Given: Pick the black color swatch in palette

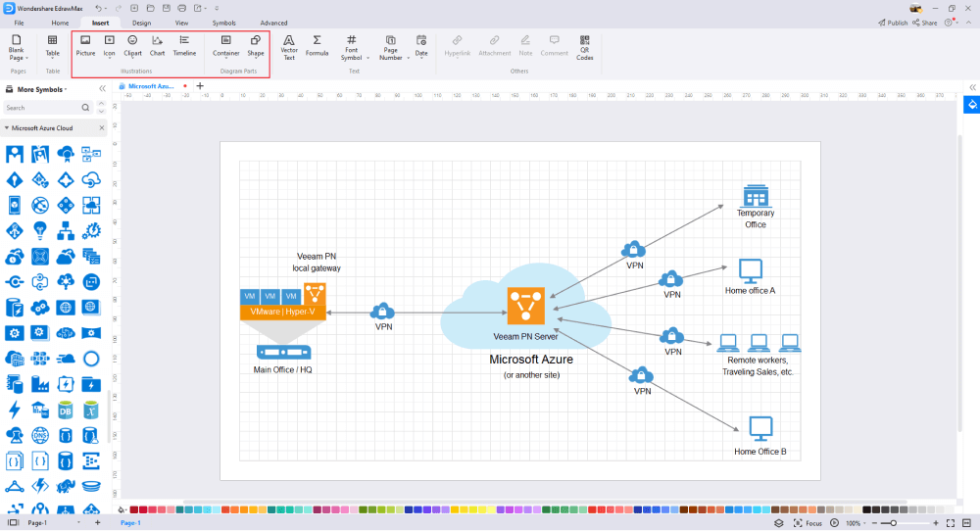Looking at the screenshot, I should [x=867, y=509].
